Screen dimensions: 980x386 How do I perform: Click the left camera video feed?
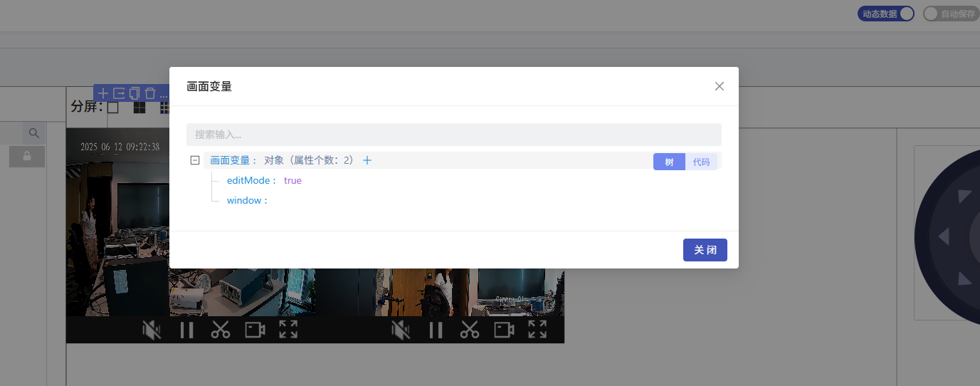point(117,222)
